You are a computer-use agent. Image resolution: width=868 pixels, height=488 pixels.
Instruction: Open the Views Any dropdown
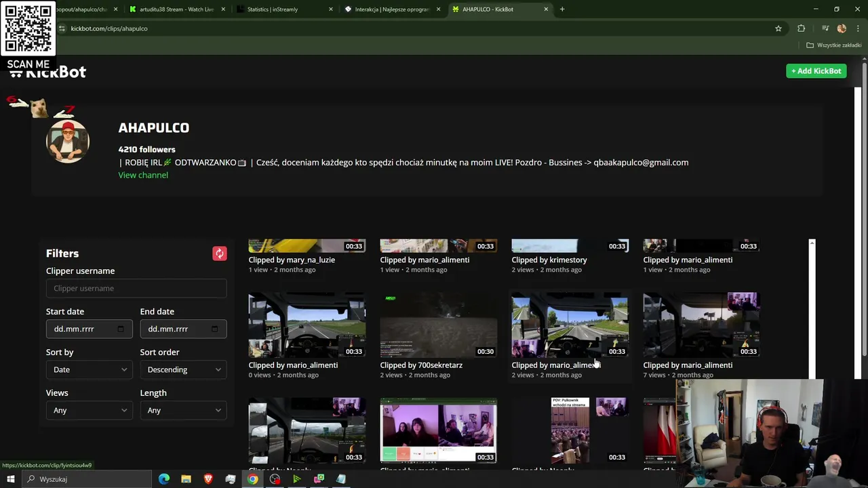pyautogui.click(x=90, y=411)
